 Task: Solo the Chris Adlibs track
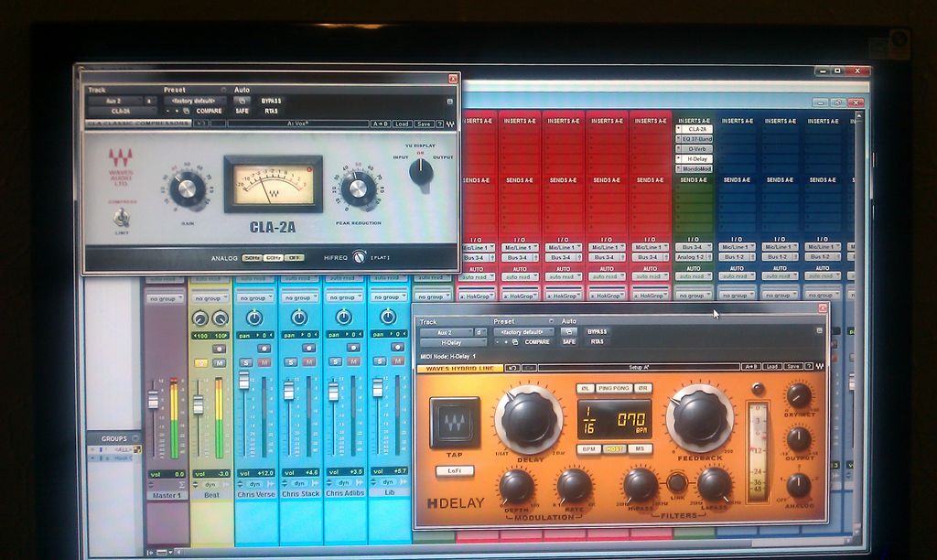click(x=335, y=361)
